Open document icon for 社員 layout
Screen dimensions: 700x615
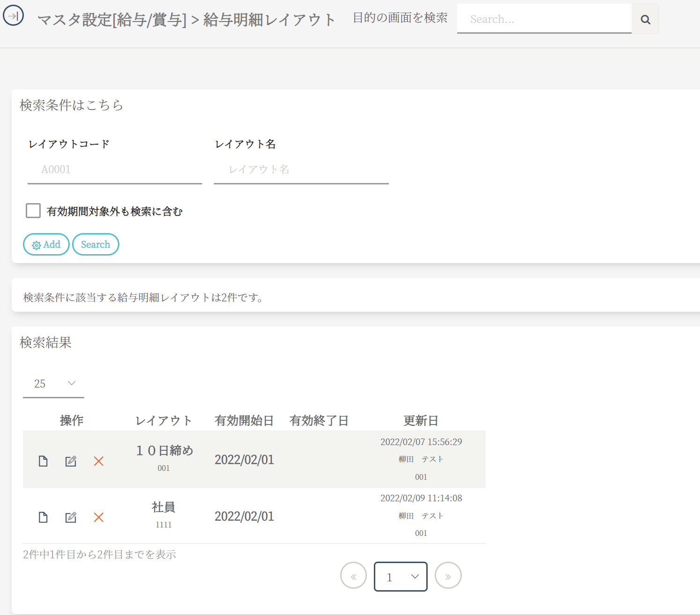43,517
